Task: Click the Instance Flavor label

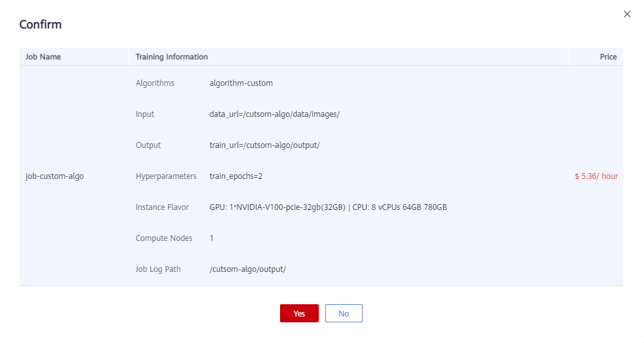Action: 162,207
